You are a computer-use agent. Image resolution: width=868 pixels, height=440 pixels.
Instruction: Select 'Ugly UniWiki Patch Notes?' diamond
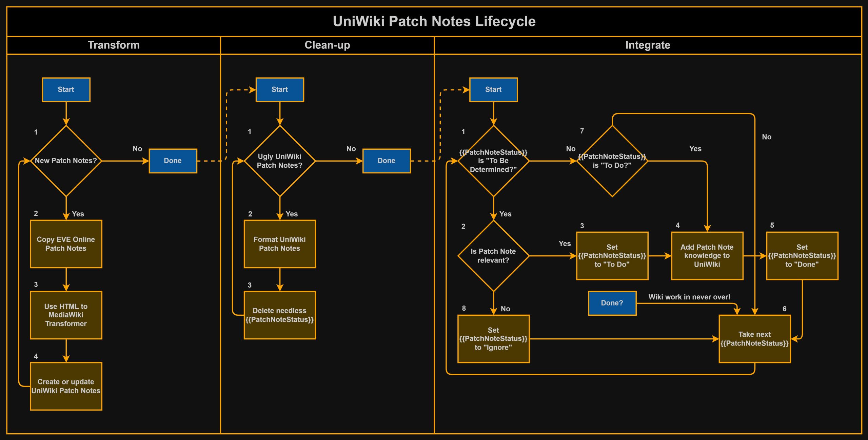pos(280,161)
